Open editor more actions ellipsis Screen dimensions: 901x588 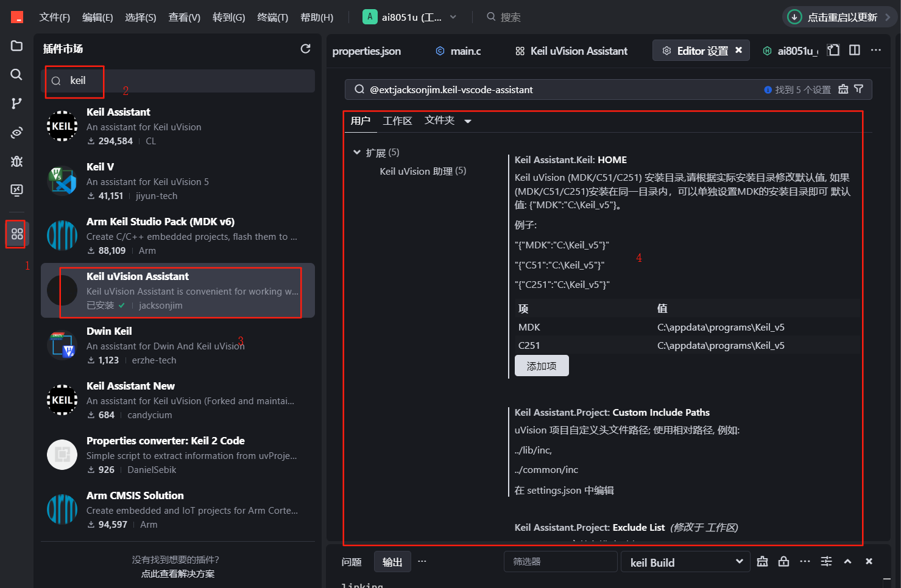point(876,51)
